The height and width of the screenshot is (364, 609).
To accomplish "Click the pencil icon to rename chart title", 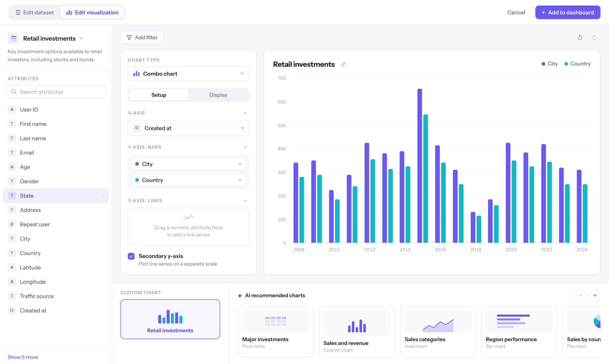I will [x=343, y=64].
